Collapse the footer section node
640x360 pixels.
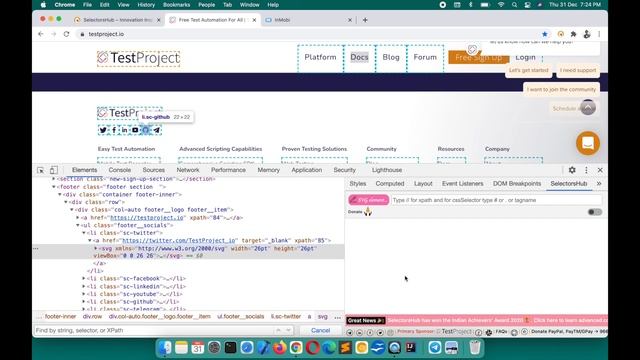tap(53, 187)
